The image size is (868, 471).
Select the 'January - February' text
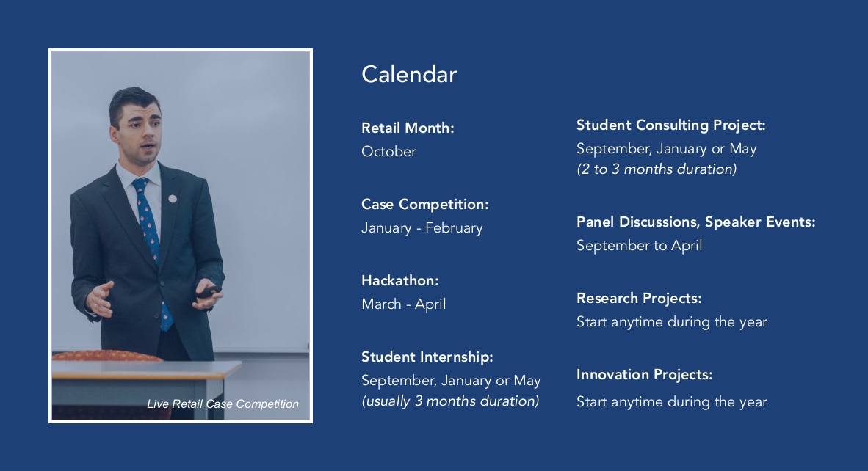[422, 227]
